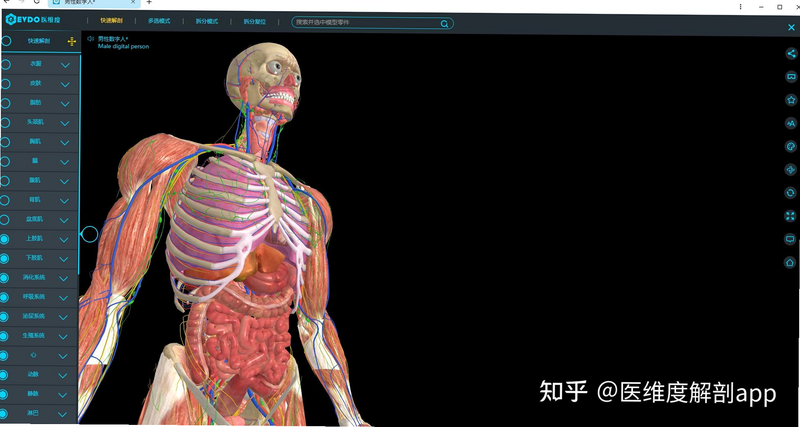Click the round handle on the panel edge
The width and height of the screenshot is (800, 427).
(89, 235)
